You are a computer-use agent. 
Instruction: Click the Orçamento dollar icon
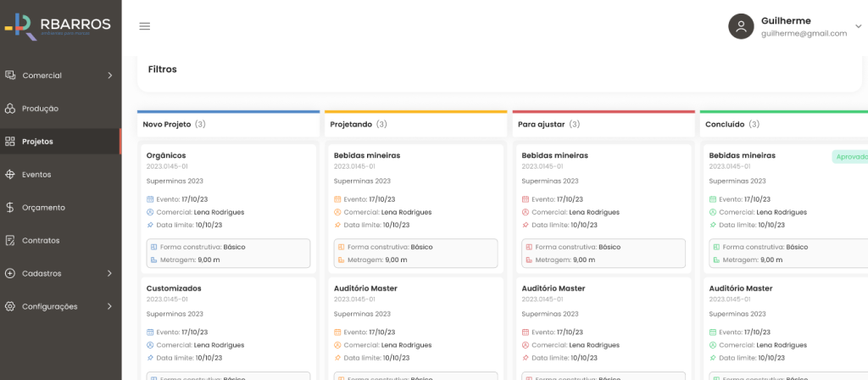point(10,208)
